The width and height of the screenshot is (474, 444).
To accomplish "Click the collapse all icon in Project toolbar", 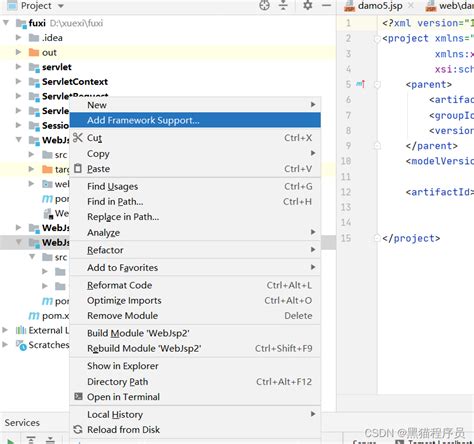I will (x=283, y=5).
